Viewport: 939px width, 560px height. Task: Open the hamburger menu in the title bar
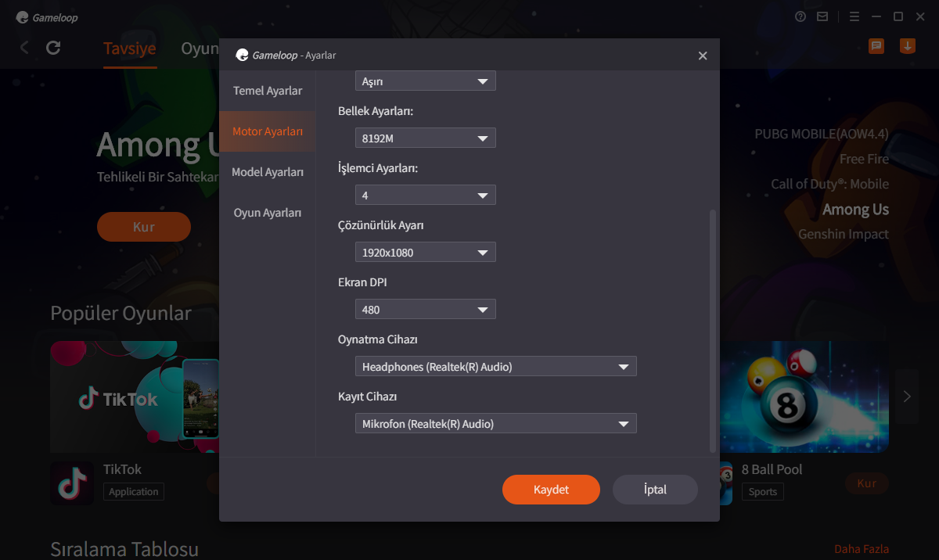[854, 16]
